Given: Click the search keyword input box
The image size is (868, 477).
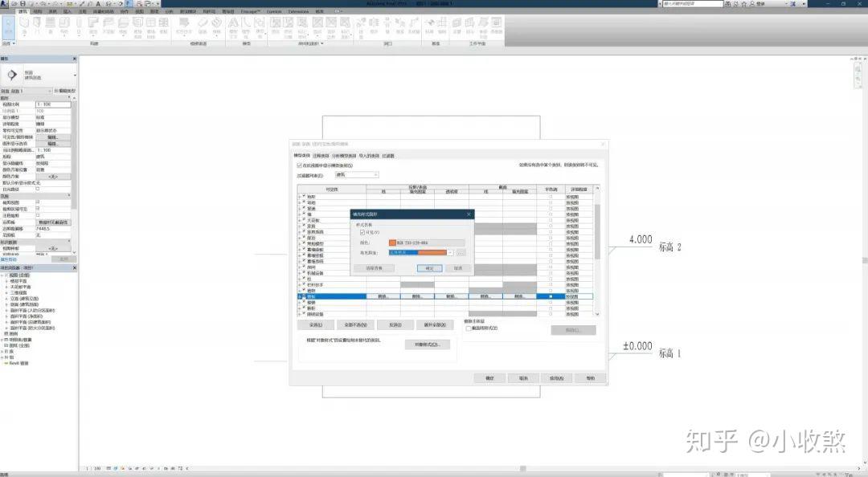Looking at the screenshot, I should [693, 3].
